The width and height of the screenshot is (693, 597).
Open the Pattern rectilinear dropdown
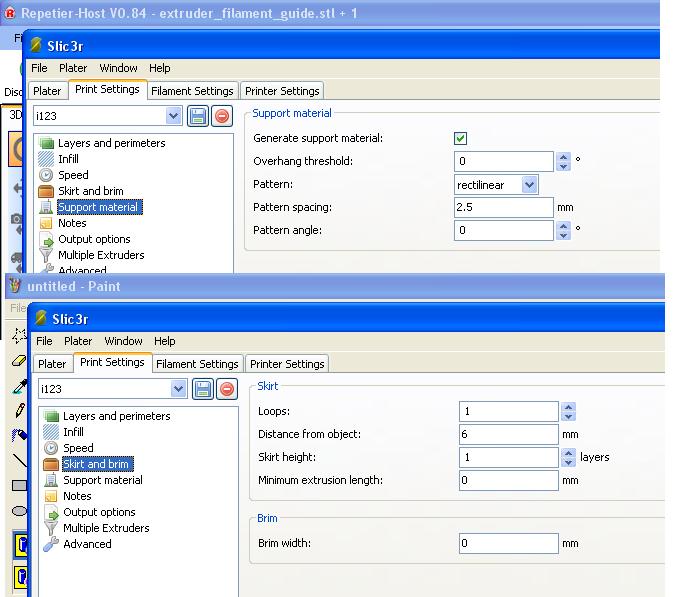pos(529,185)
